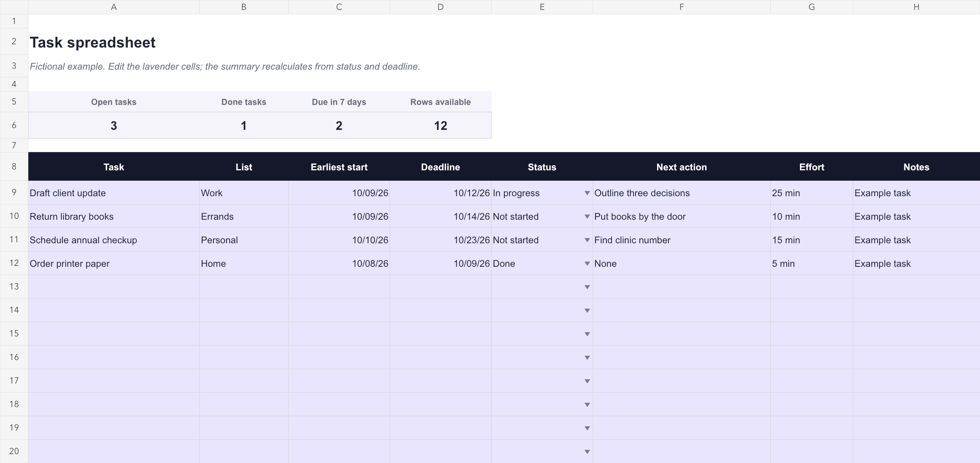Click the Rows available value '12'

tap(440, 126)
